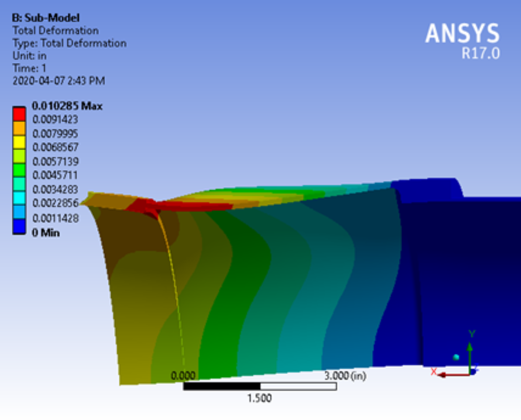Click the 0.010285 Max legend value

67,106
